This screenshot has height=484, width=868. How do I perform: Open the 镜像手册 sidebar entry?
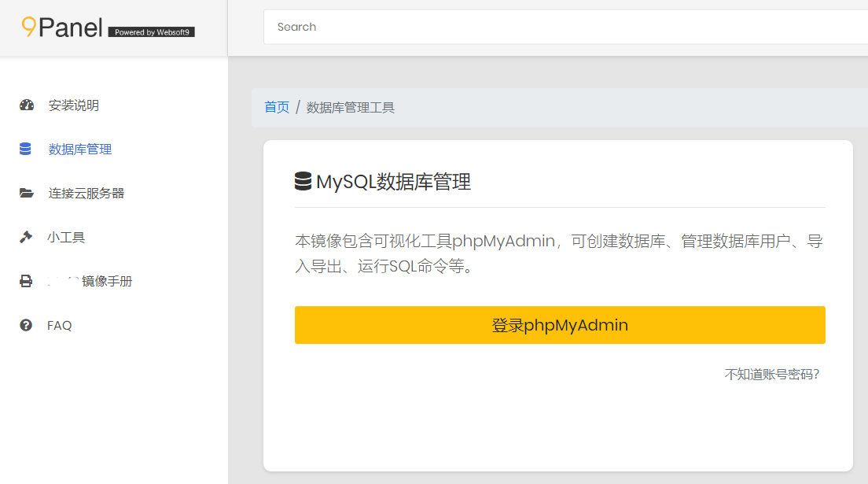point(90,281)
